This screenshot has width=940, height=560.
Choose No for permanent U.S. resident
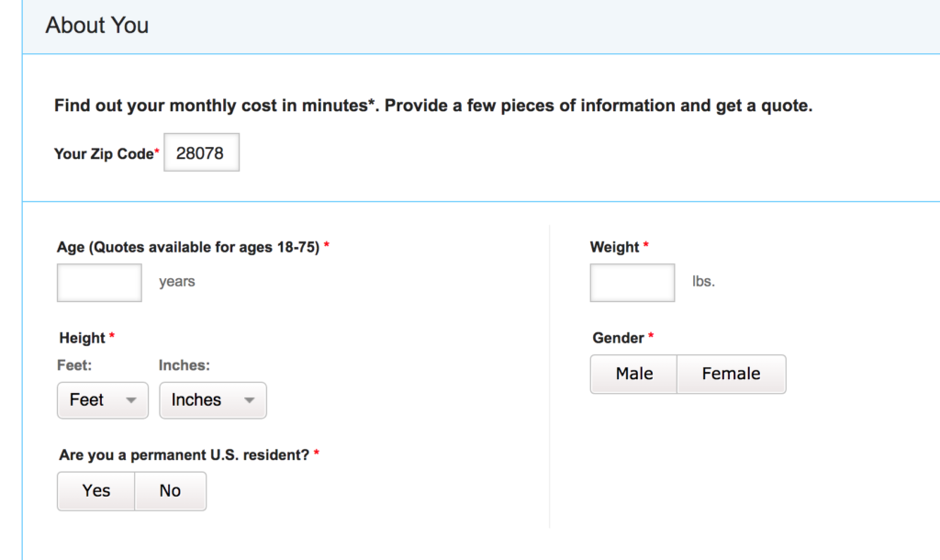(x=170, y=491)
